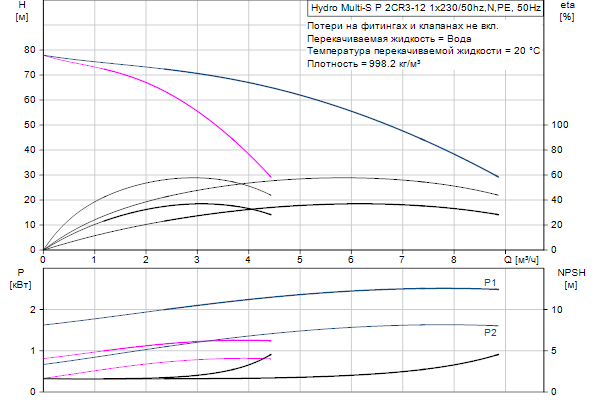Viewport: 600px width, 400px height.
Task: Click the 100 tick on eta axis
Action: click(561, 124)
